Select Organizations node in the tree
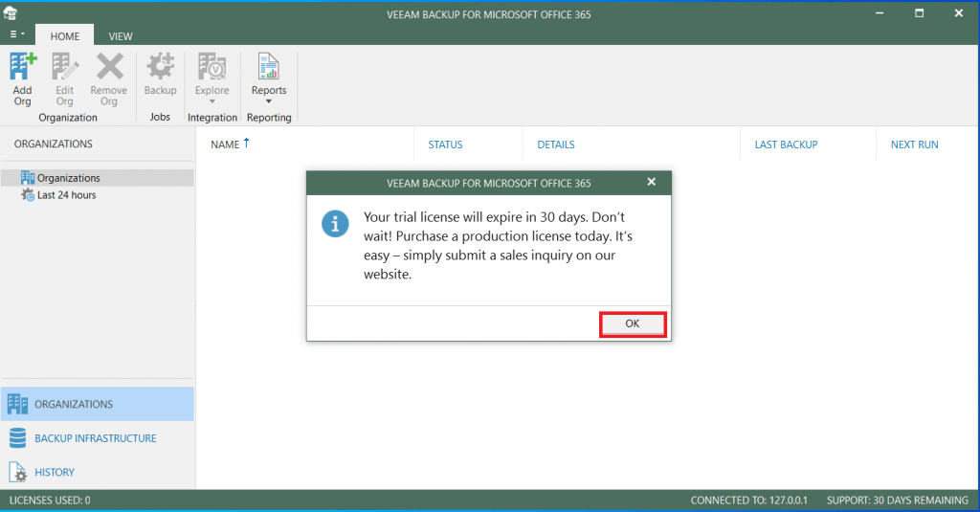This screenshot has width=980, height=512. [x=68, y=178]
